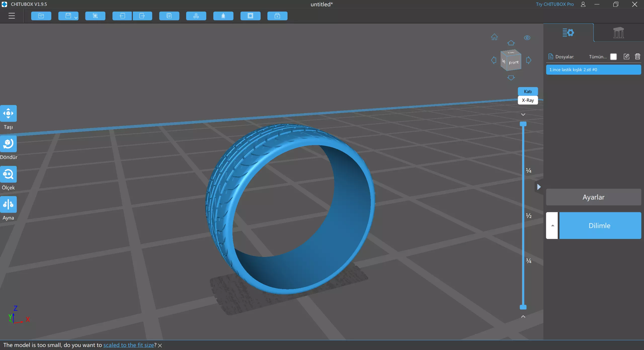Click the ½ mark on layer slider
Screen dimensions: 644x350
click(x=529, y=216)
